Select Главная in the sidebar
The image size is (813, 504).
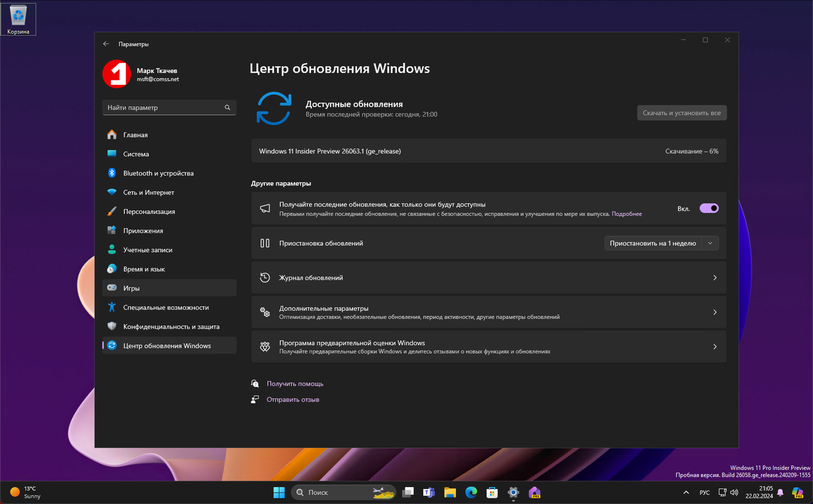135,134
